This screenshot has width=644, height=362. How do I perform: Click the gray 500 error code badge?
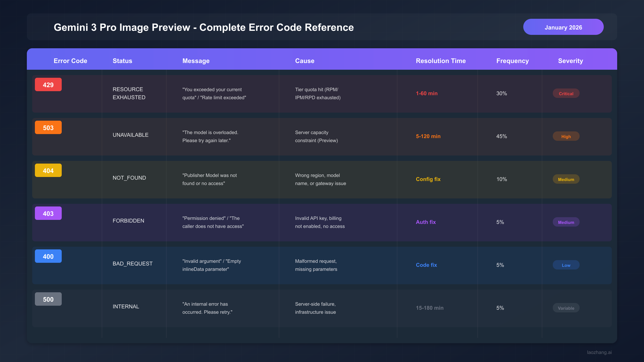pyautogui.click(x=48, y=299)
